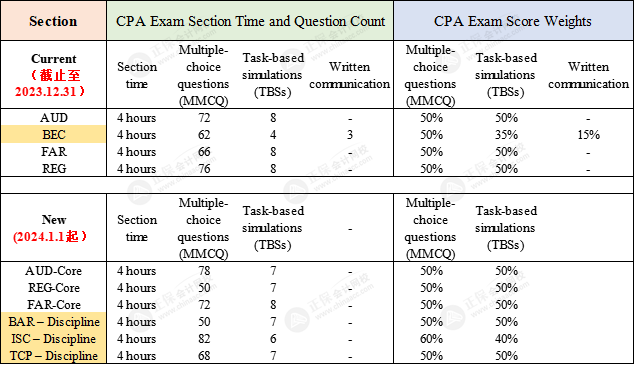The image size is (634, 365).
Task: Click the FAR-Core row label
Action: pyautogui.click(x=53, y=304)
